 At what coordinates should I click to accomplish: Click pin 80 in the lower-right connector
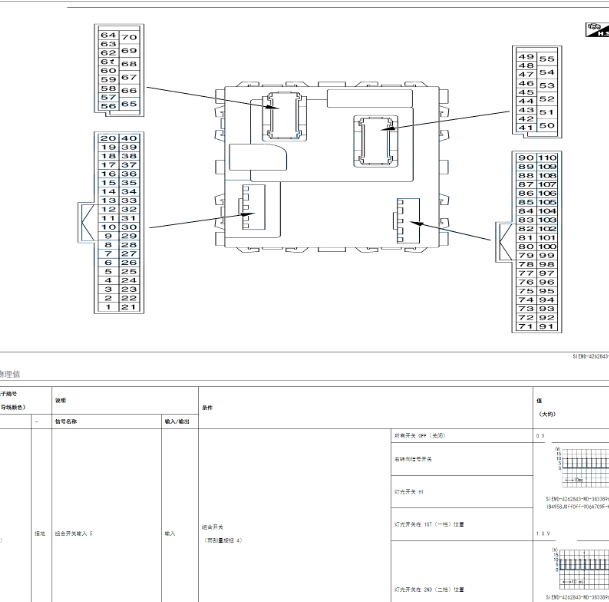pos(526,247)
